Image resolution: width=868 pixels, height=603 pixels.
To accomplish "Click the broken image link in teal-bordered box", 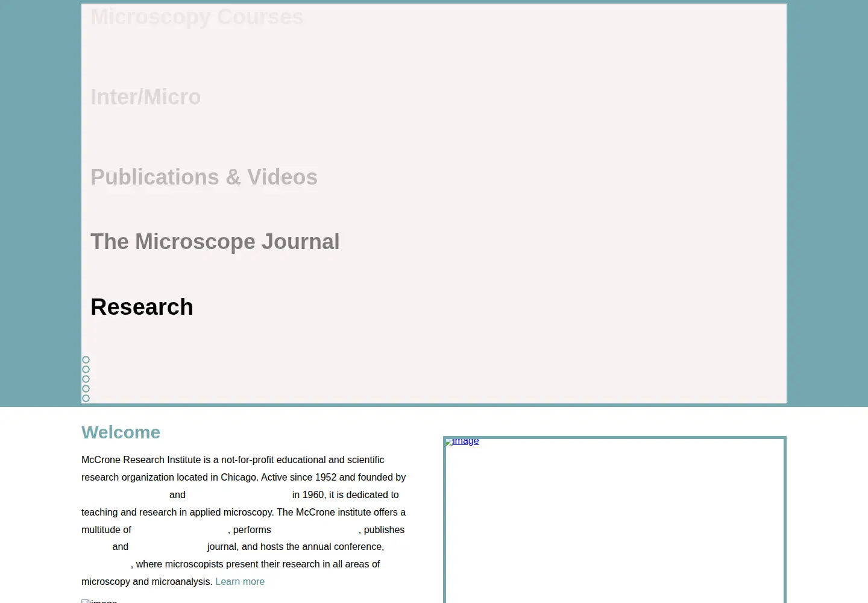I will point(462,441).
